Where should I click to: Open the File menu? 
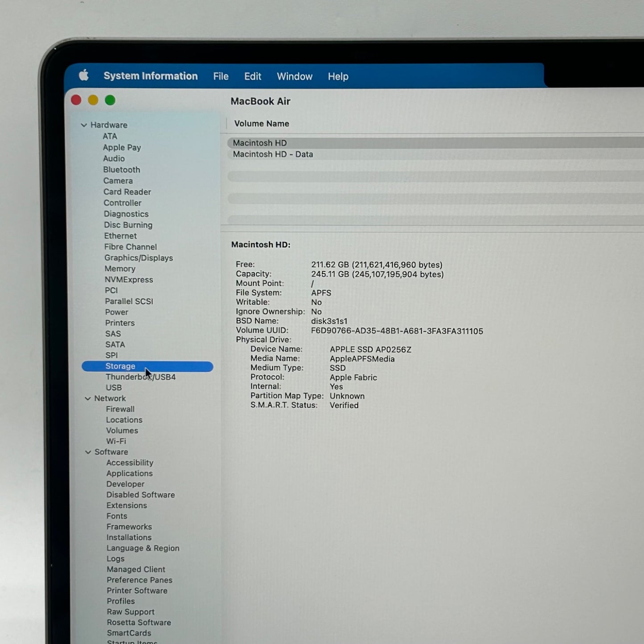click(221, 76)
